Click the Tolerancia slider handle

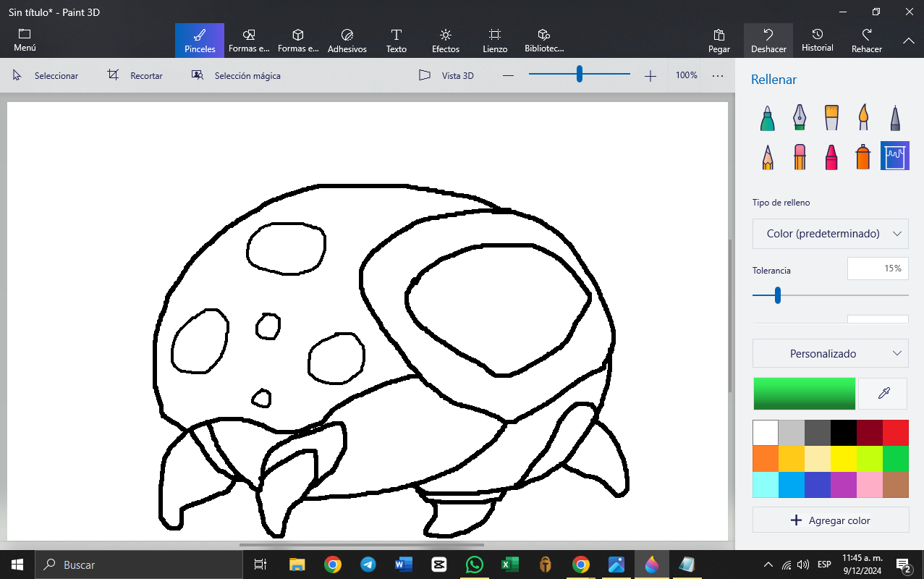(778, 295)
